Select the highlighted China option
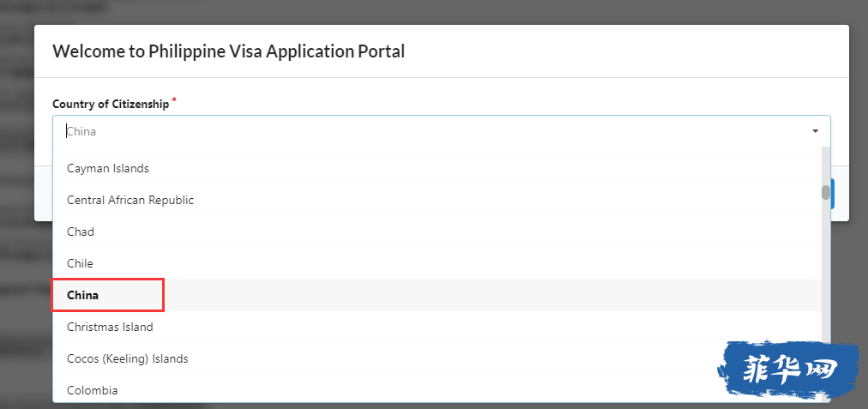The height and width of the screenshot is (409, 868). tap(83, 295)
